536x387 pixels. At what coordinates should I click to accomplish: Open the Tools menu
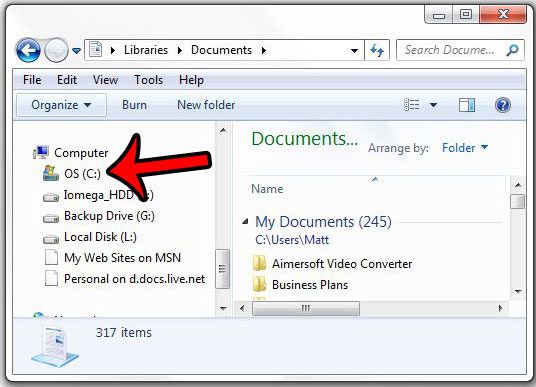coord(148,80)
